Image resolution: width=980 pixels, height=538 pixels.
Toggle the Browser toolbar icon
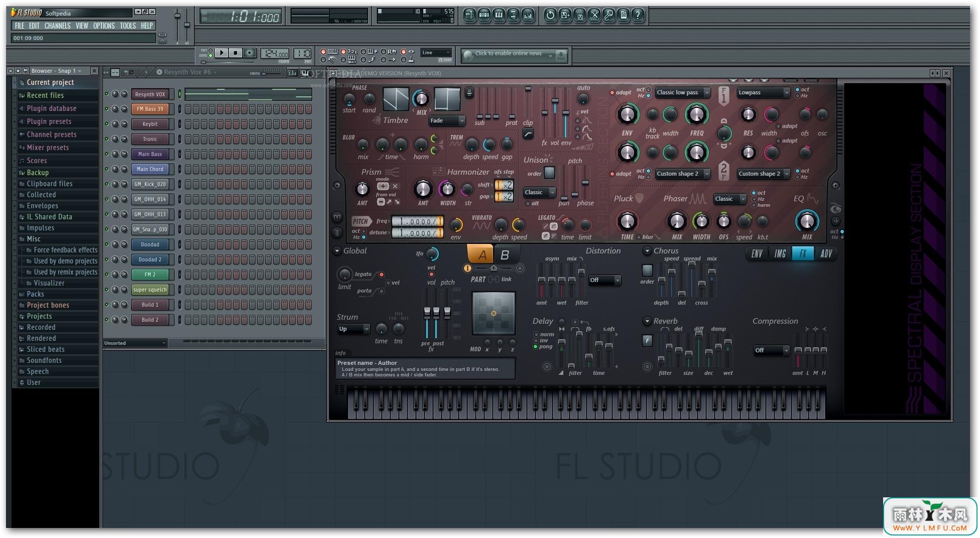(x=513, y=16)
